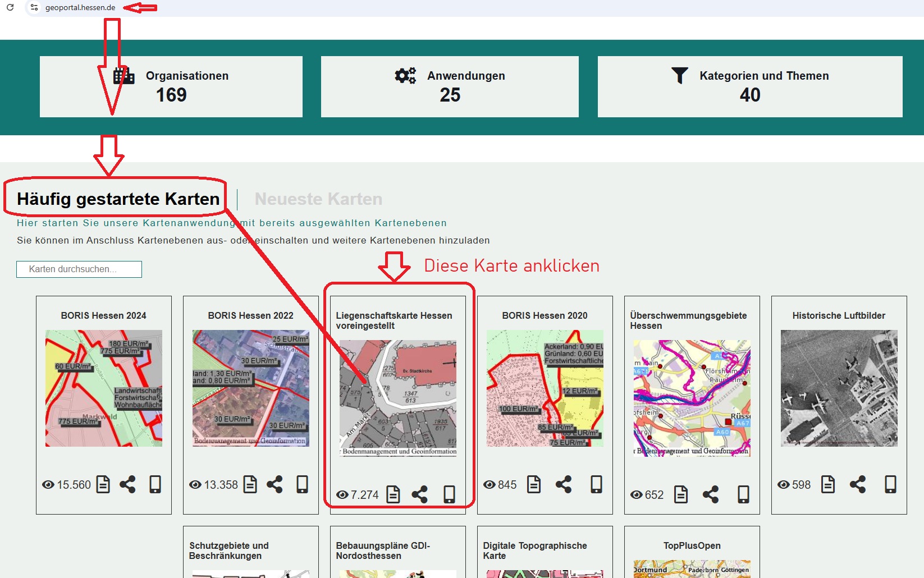Share the BORIS Hessen 2020 map

(564, 484)
